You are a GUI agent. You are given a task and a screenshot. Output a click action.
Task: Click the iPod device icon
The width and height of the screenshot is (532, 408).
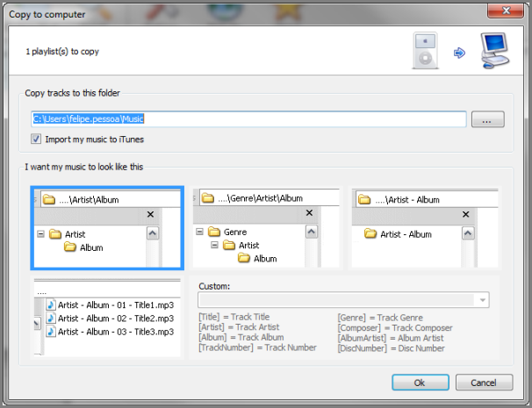tap(425, 52)
